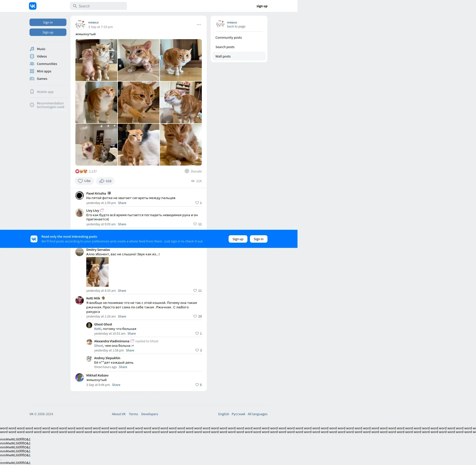476x465 pixels.
Task: Share the post via arrow icon
Action: pyautogui.click(x=102, y=181)
